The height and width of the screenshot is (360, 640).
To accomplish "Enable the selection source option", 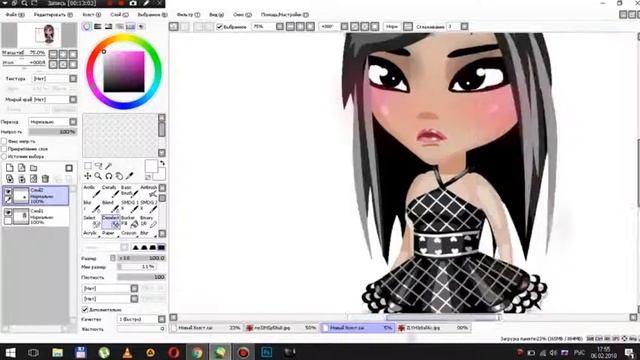I will pos(4,156).
